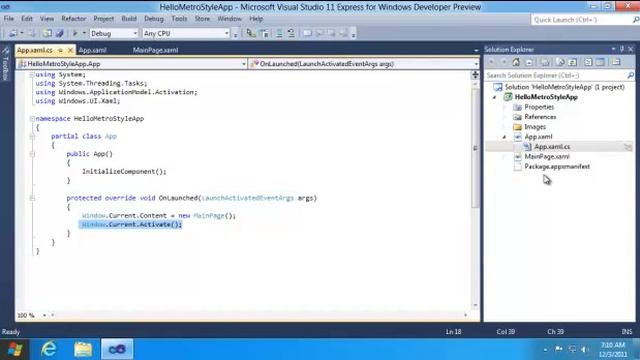Screen dimensions: 640x360
Task: Select the Images folder in Solution Explorer
Action: (x=535, y=127)
